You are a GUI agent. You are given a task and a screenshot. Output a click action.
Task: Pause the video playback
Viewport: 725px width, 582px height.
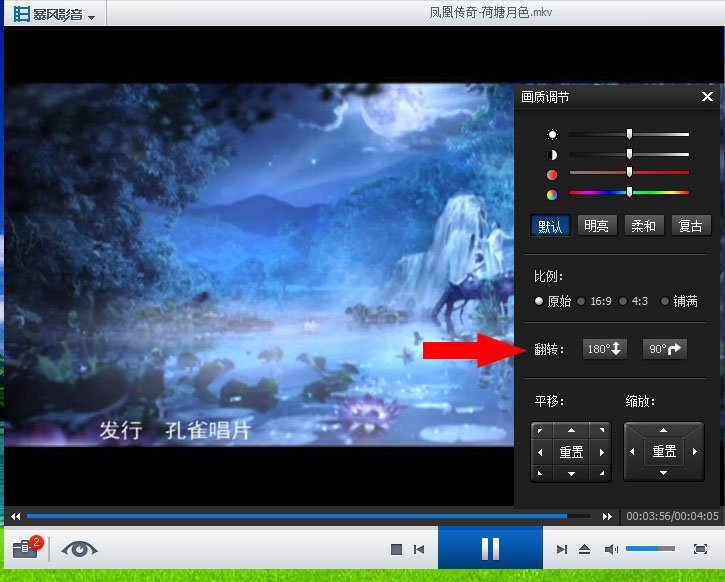point(490,548)
